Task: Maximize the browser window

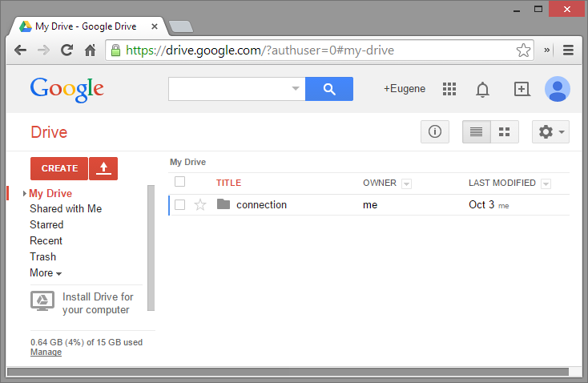Action: tap(538, 9)
